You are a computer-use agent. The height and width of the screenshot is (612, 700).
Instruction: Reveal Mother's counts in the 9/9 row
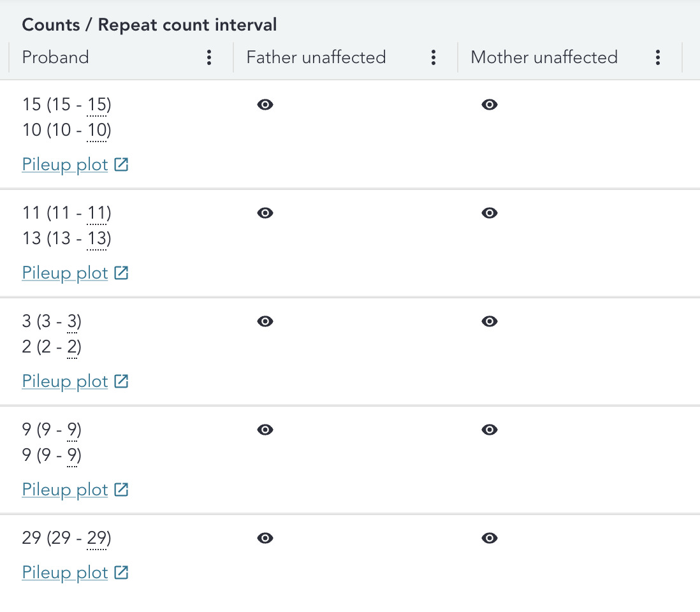click(x=489, y=429)
